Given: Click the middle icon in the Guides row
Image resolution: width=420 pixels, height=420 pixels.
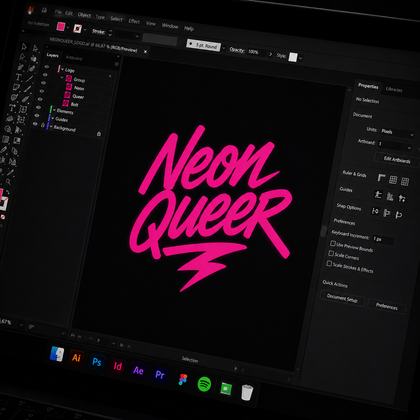Looking at the screenshot, I should pyautogui.click(x=390, y=196).
